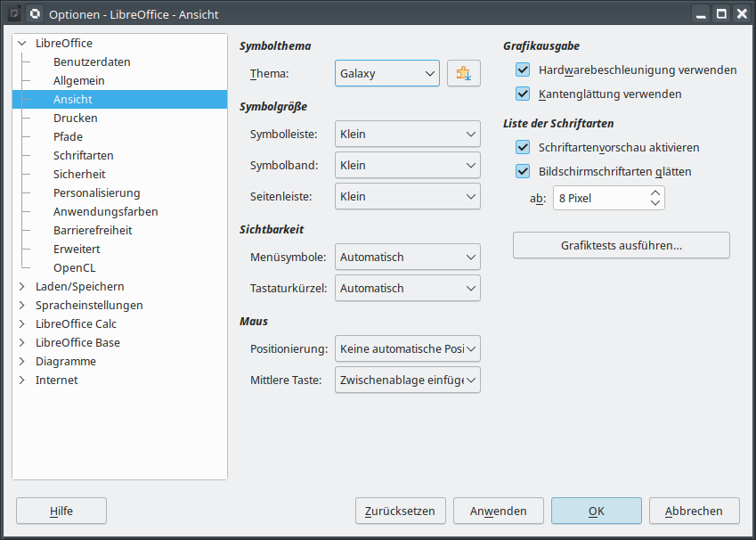Expand the Diagramme tree node

coord(21,361)
